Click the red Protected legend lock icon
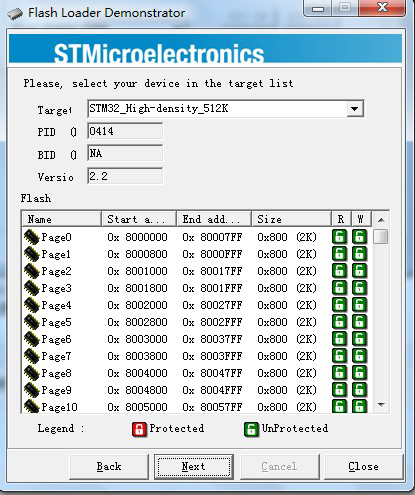Viewport: 415px width, 495px height. [139, 429]
